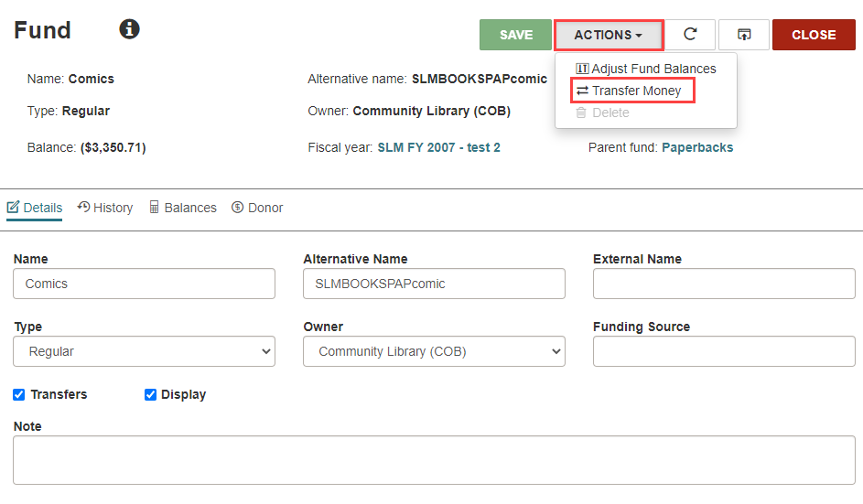The image size is (863, 504).
Task: Open the Paperbacks parent fund link
Action: [697, 147]
